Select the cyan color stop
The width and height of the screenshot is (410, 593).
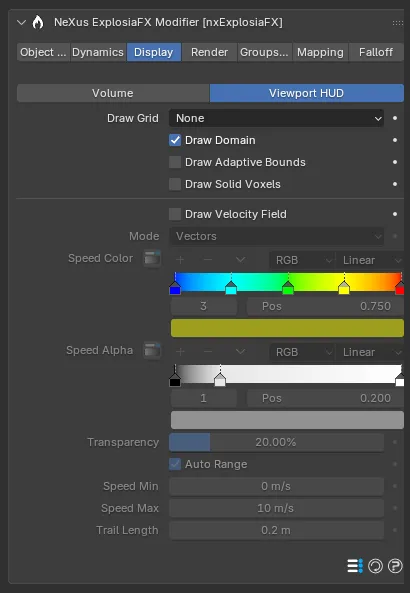(231, 288)
